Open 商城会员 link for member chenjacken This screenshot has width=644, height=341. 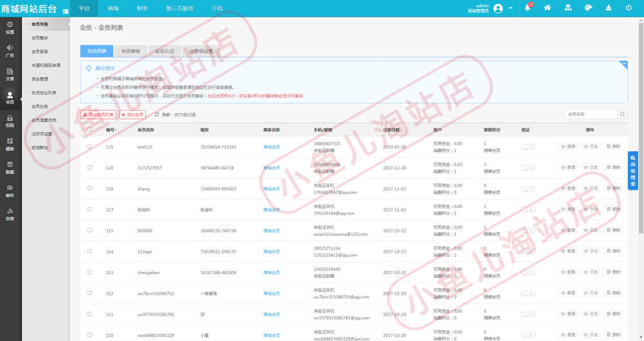tap(272, 272)
